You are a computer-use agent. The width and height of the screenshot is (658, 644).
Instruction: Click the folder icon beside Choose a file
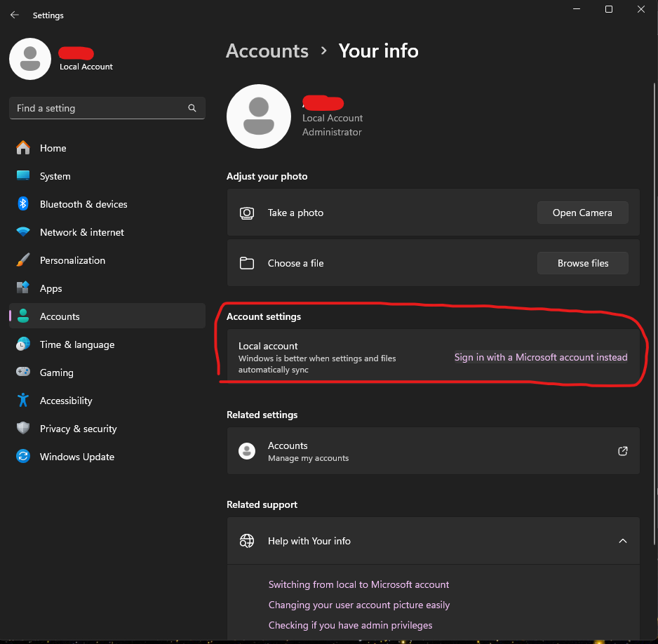[x=247, y=263]
